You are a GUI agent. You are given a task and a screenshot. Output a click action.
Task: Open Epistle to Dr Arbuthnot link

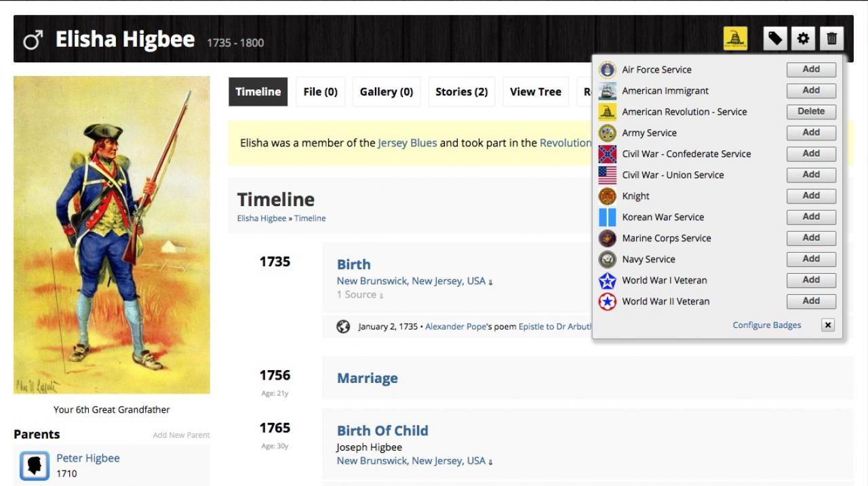click(x=555, y=327)
